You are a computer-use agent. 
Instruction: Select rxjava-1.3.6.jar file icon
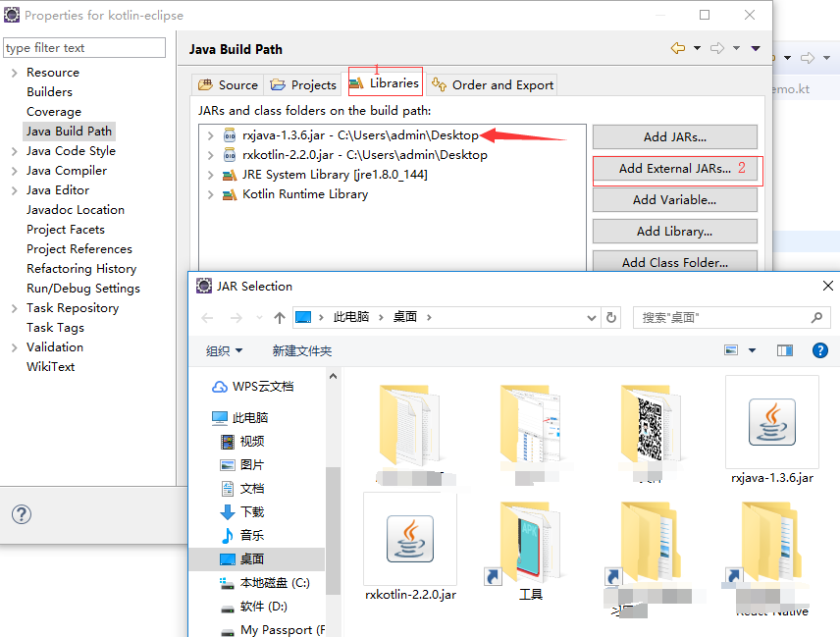pyautogui.click(x=772, y=422)
